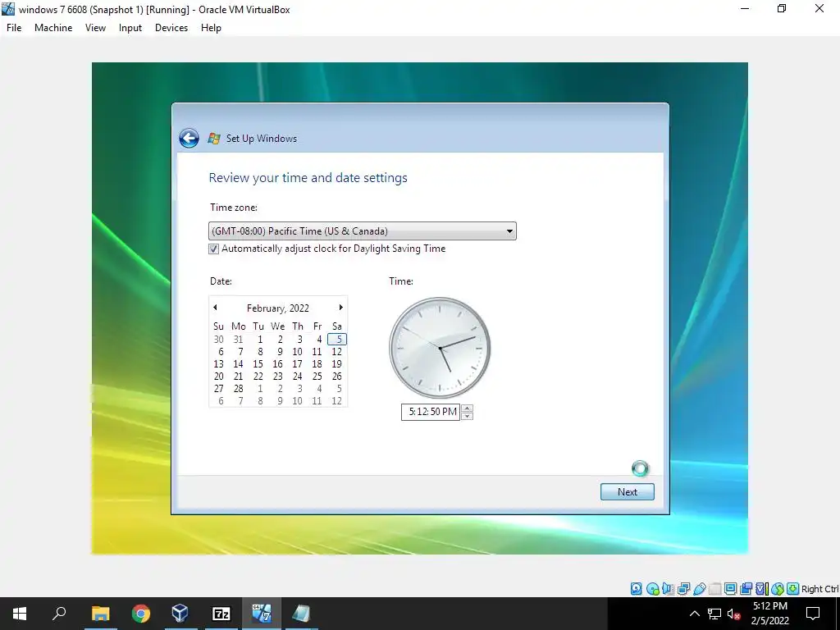Screen dimensions: 840x630
Task: Click the Next button
Action: pos(628,492)
